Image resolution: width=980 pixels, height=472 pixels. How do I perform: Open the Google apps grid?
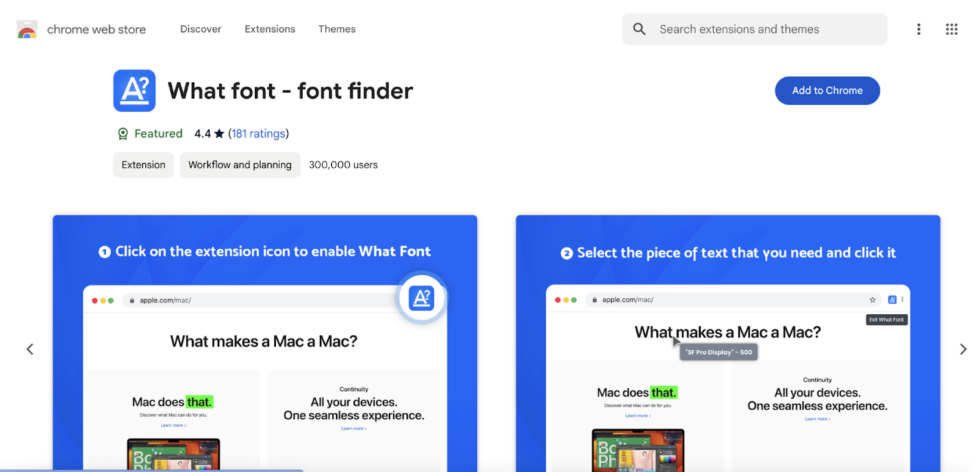coord(951,29)
